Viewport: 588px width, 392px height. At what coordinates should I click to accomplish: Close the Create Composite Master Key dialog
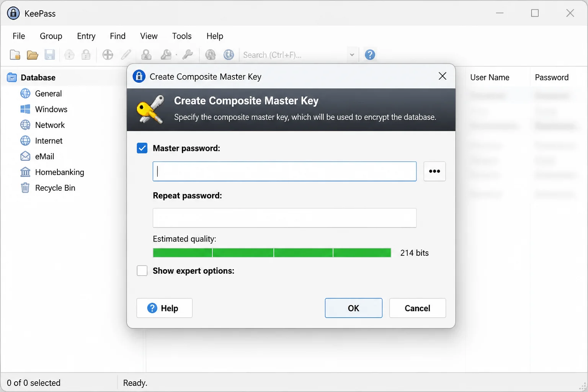tap(443, 76)
